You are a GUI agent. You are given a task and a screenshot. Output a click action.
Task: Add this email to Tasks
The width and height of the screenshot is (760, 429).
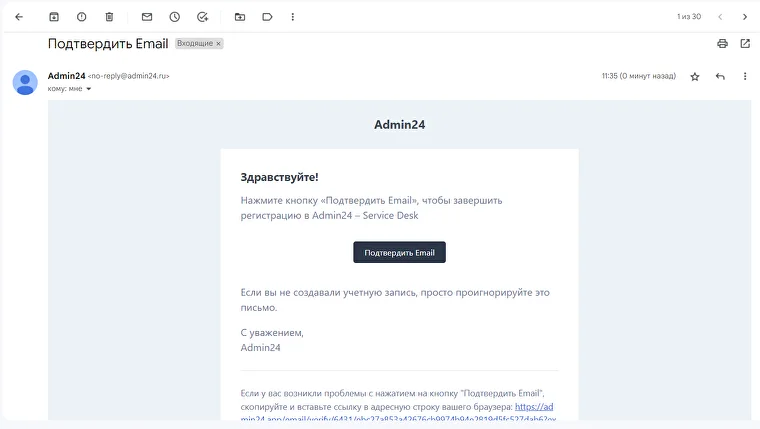203,17
